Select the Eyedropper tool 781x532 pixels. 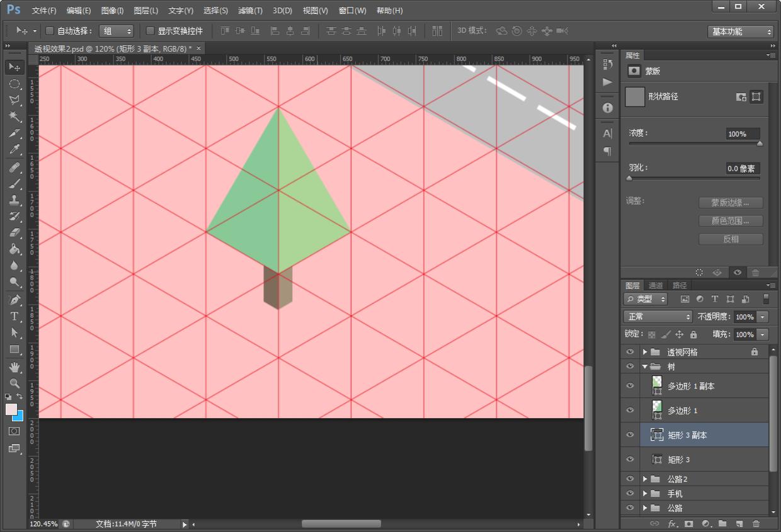(14, 150)
